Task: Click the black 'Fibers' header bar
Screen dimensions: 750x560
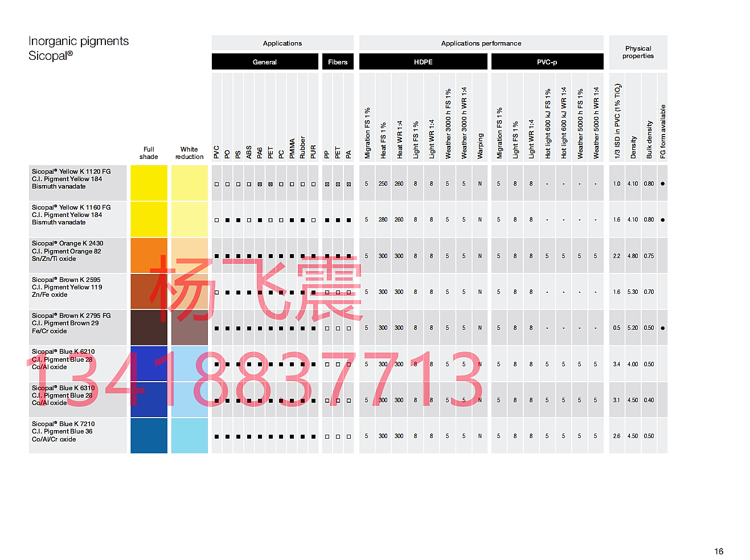Action: tap(338, 62)
